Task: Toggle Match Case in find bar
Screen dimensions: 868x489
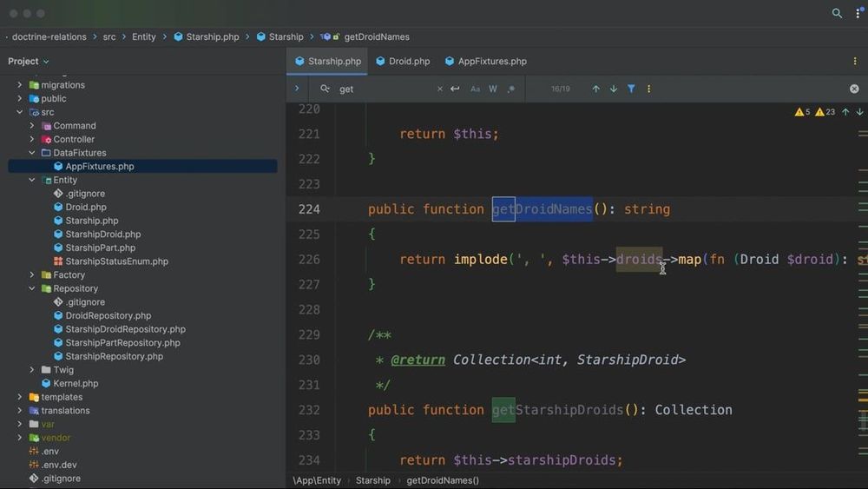Action: [x=475, y=89]
